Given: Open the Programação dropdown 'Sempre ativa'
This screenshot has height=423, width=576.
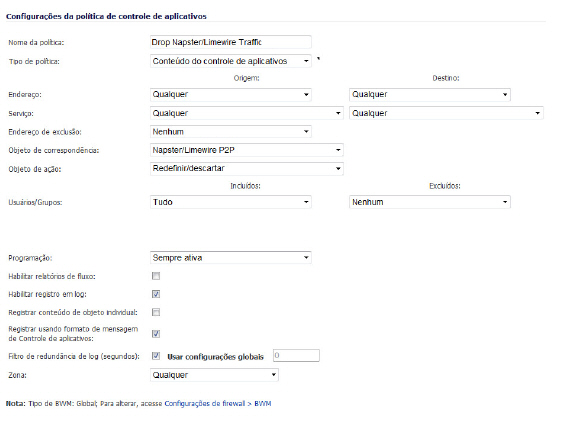Looking at the screenshot, I should [x=231, y=258].
